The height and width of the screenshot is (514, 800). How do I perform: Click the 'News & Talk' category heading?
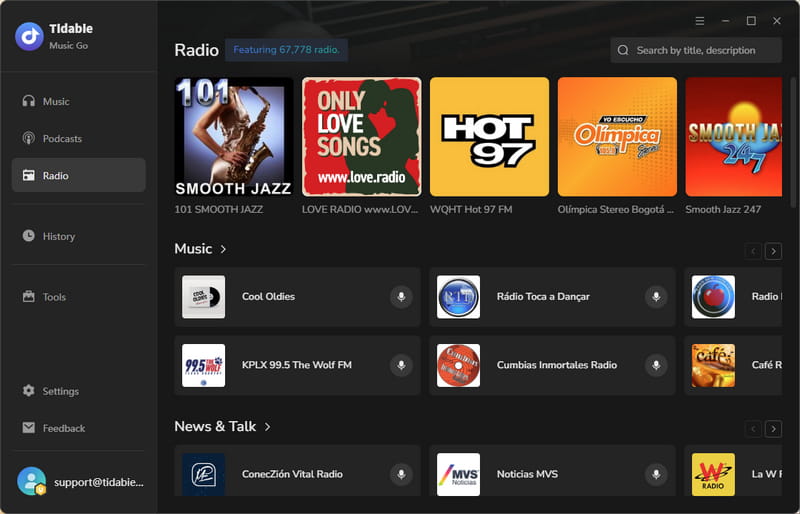click(215, 426)
